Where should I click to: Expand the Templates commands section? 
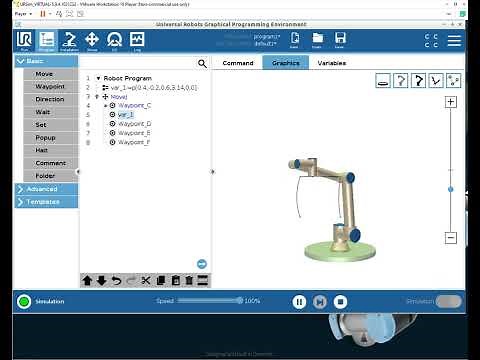(x=46, y=202)
